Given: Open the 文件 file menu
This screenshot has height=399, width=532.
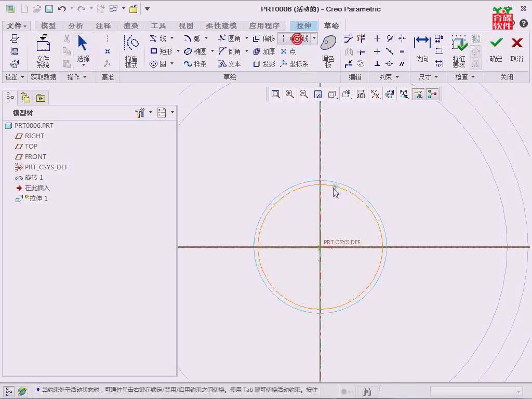Looking at the screenshot, I should pos(16,25).
